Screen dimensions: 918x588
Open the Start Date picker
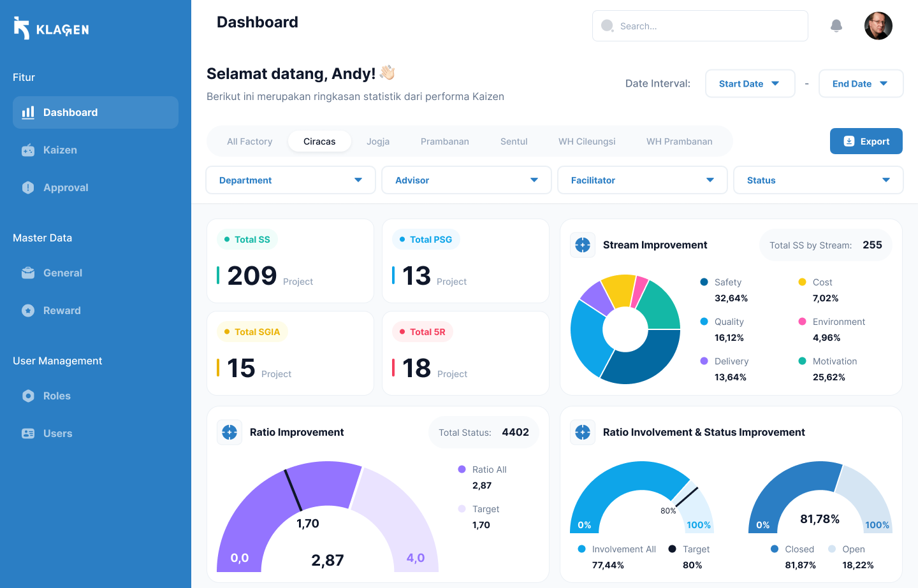coord(750,83)
